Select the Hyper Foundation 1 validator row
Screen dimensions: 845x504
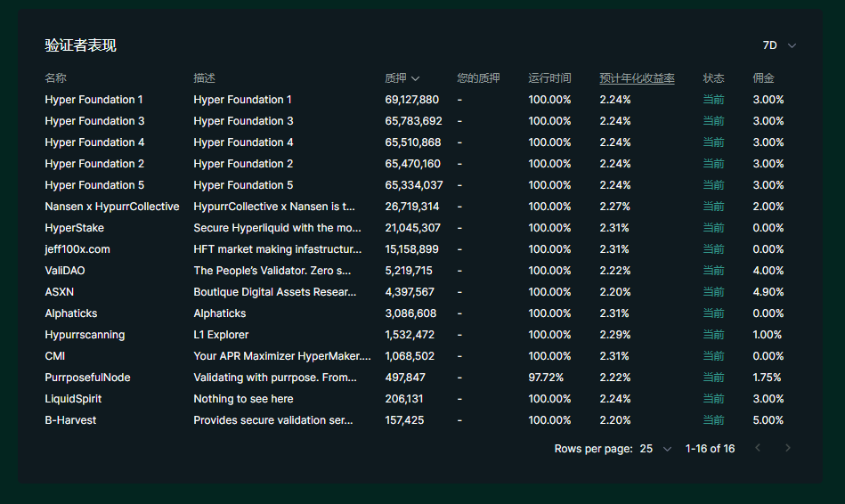coord(93,100)
